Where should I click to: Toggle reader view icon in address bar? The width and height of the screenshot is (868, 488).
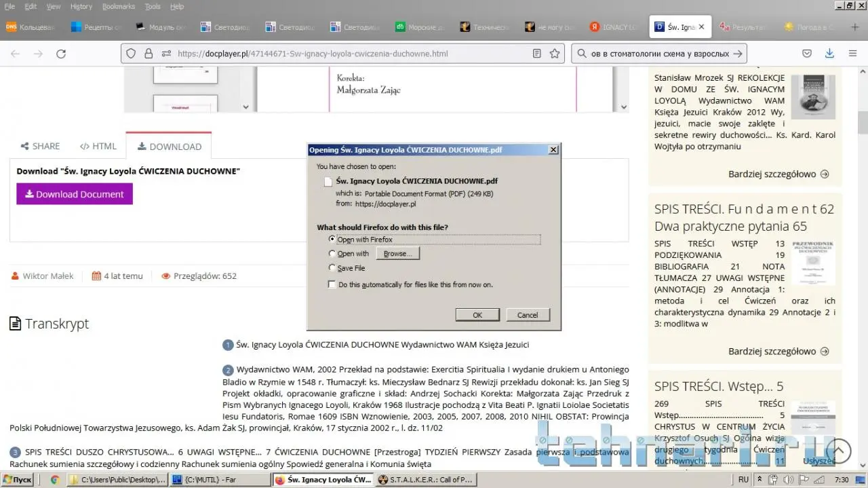point(537,54)
